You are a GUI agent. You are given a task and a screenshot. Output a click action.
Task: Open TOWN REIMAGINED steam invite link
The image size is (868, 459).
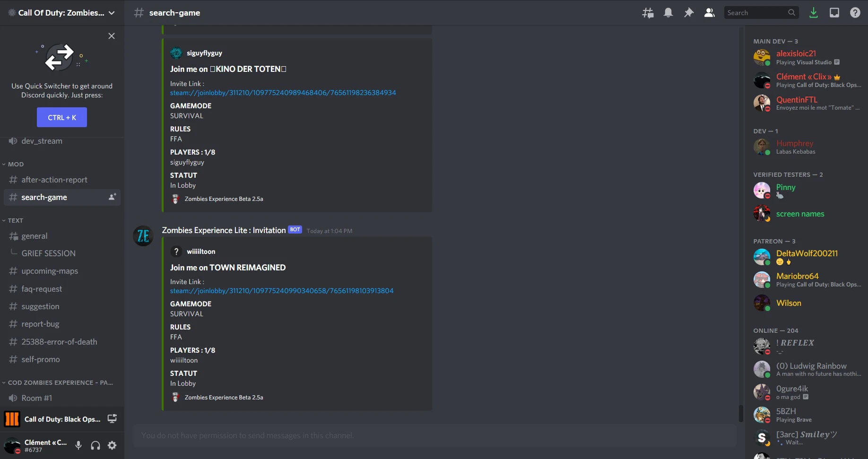pyautogui.click(x=282, y=291)
